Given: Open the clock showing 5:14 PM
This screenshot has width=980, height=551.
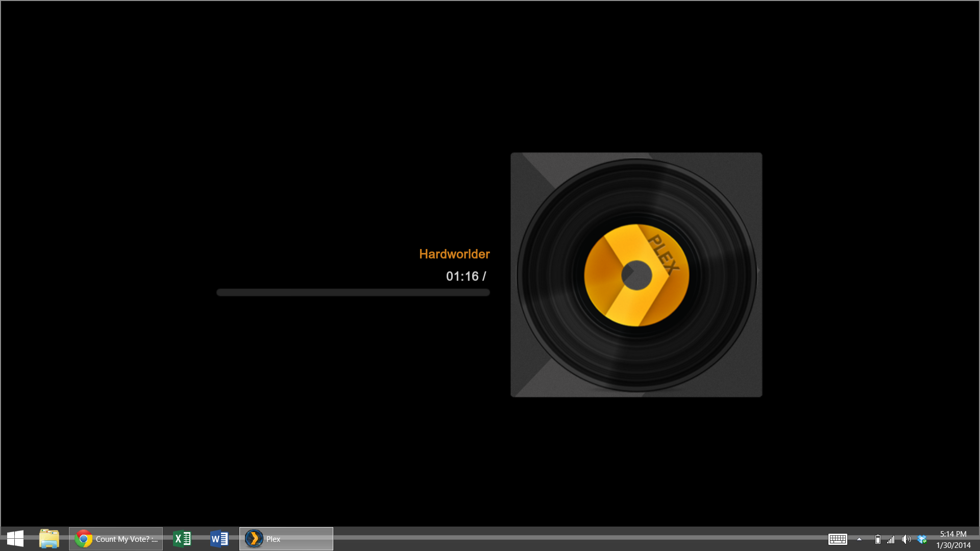Looking at the screenshot, I should pos(953,539).
